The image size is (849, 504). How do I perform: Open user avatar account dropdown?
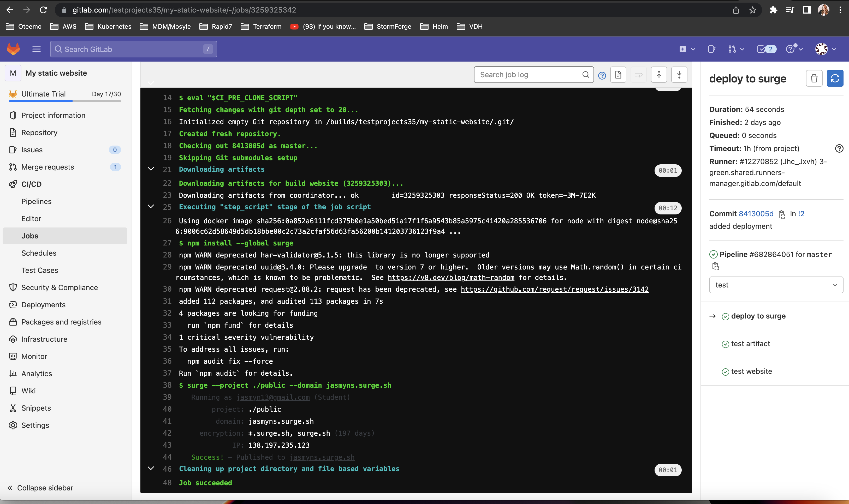coord(826,49)
